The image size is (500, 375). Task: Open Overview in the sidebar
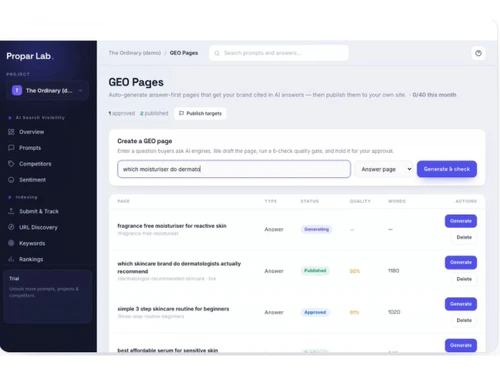pos(31,132)
